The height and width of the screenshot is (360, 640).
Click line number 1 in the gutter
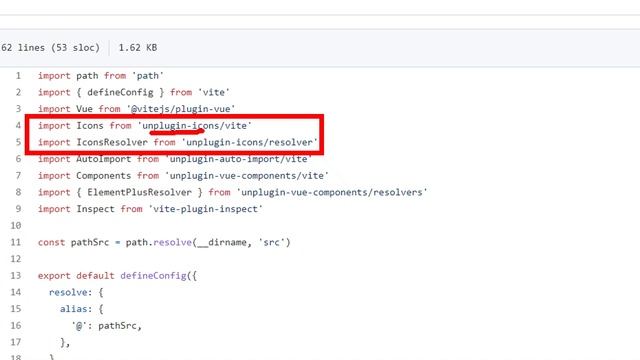[18, 76]
